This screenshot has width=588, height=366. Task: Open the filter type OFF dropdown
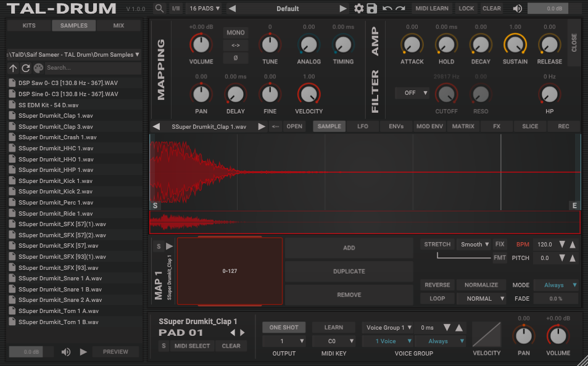(x=412, y=93)
